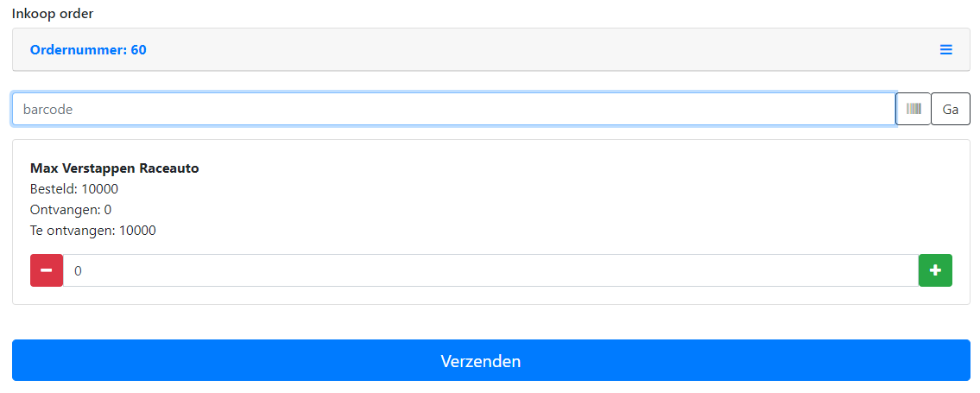Focus the barcode input field
Screen dimensions: 980x393
tap(453, 110)
